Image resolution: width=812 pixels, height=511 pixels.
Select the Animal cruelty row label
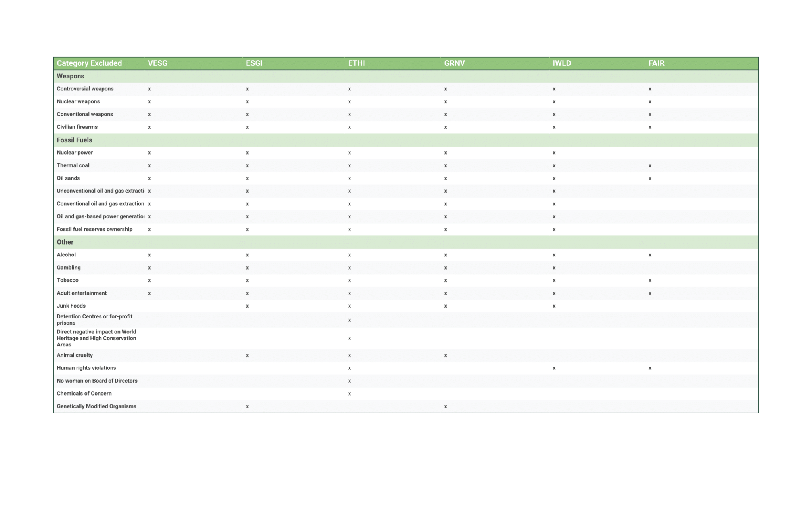click(75, 355)
